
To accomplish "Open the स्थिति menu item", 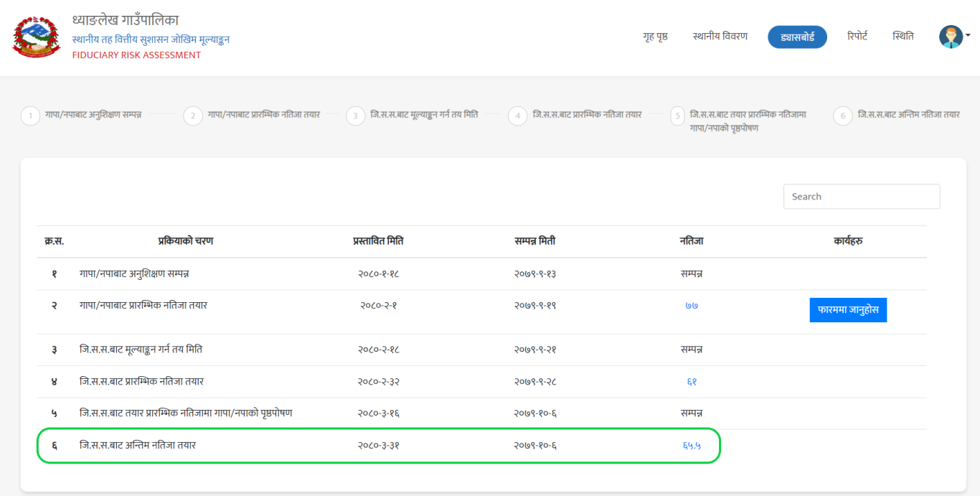I will (903, 37).
